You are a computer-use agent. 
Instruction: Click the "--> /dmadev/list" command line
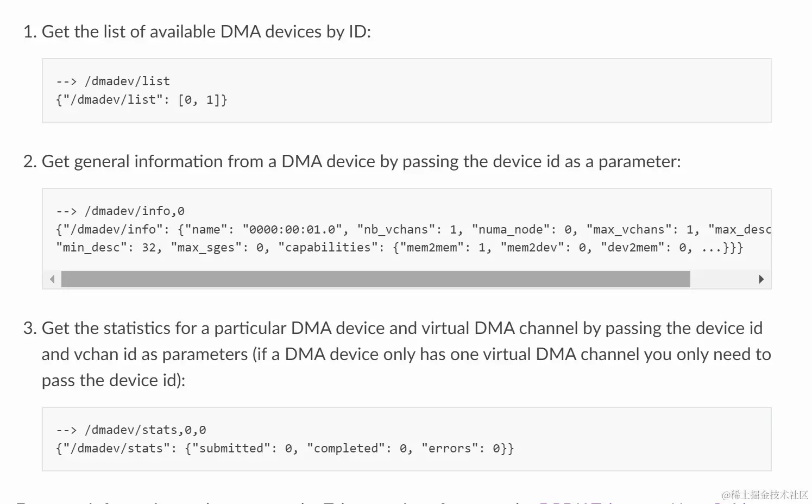pyautogui.click(x=113, y=81)
